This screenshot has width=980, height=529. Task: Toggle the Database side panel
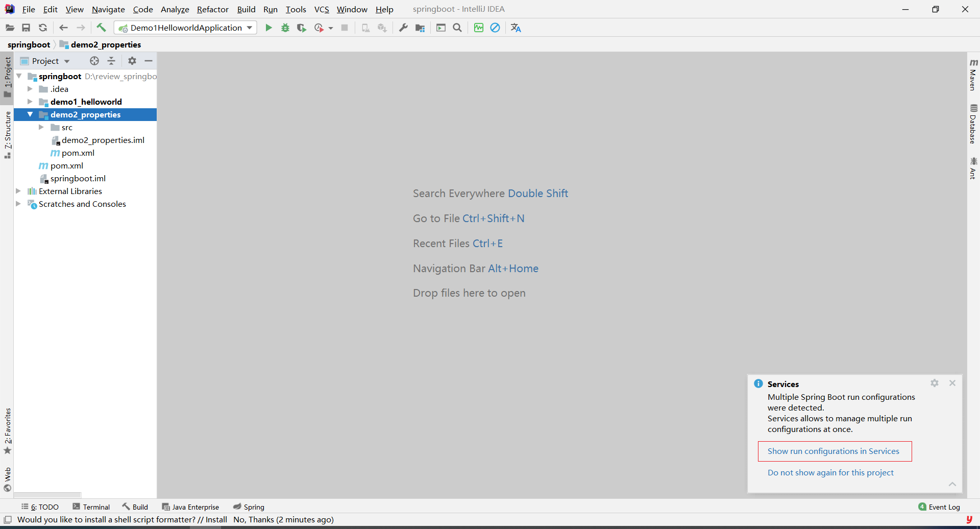(x=973, y=124)
